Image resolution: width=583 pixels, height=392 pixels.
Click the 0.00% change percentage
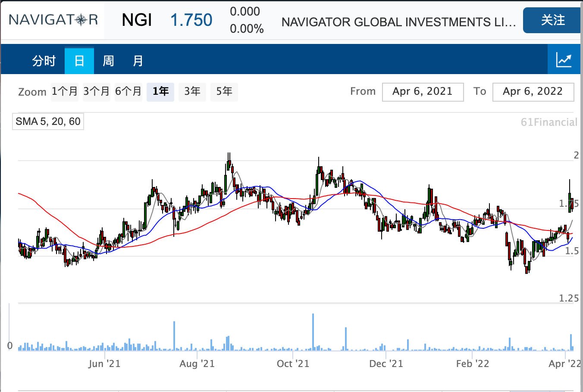247,29
